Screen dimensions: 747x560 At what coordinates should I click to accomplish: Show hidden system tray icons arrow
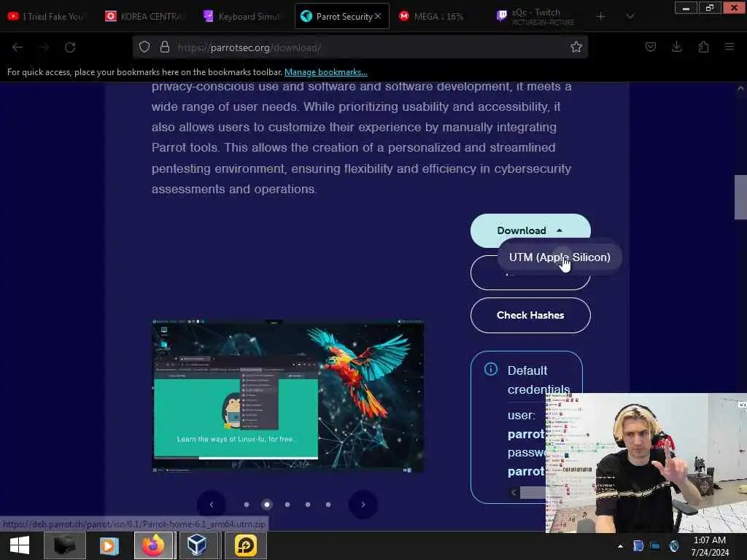[x=620, y=546]
